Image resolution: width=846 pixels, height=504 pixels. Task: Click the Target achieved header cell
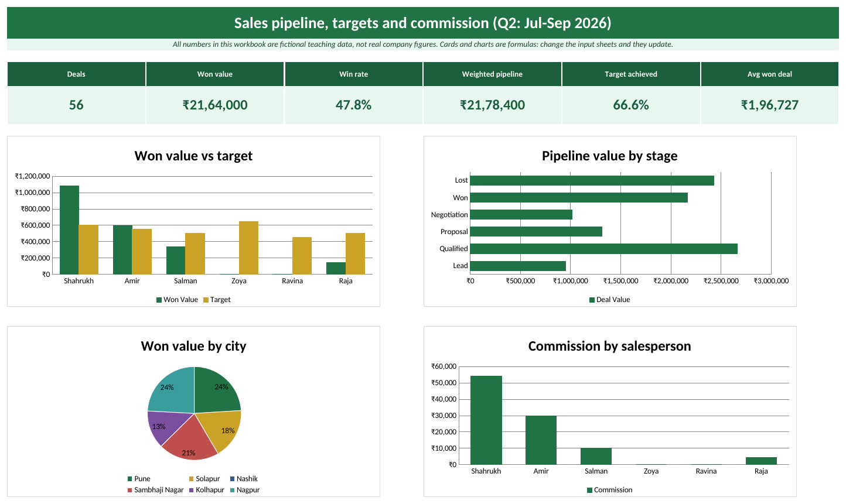coord(631,74)
